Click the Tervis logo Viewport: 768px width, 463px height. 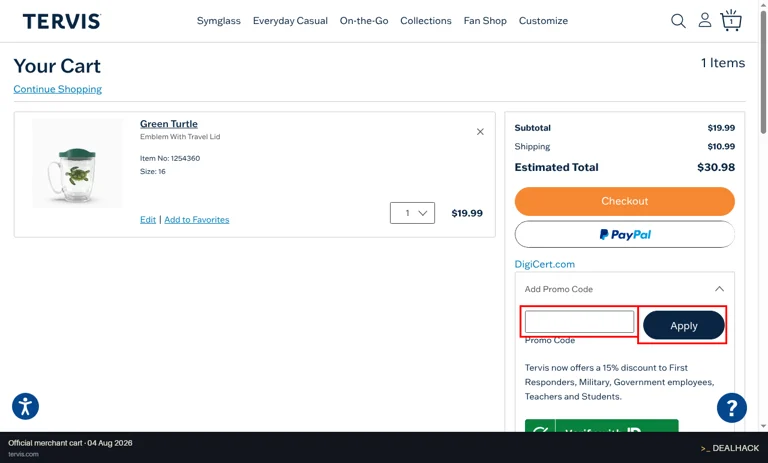point(62,21)
